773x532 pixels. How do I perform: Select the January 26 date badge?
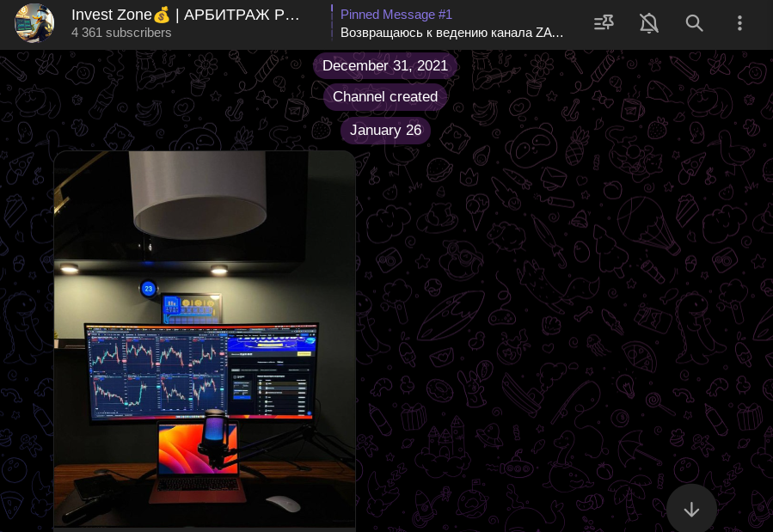pyautogui.click(x=385, y=130)
